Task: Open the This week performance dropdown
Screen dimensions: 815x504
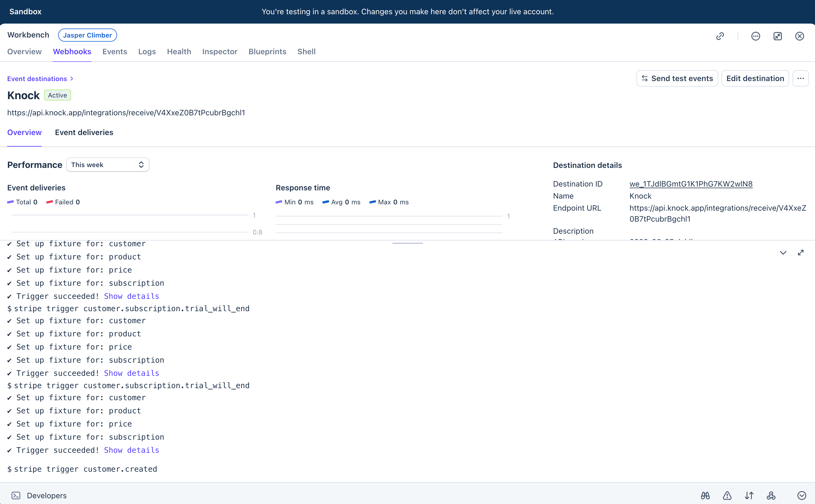Action: (x=107, y=164)
